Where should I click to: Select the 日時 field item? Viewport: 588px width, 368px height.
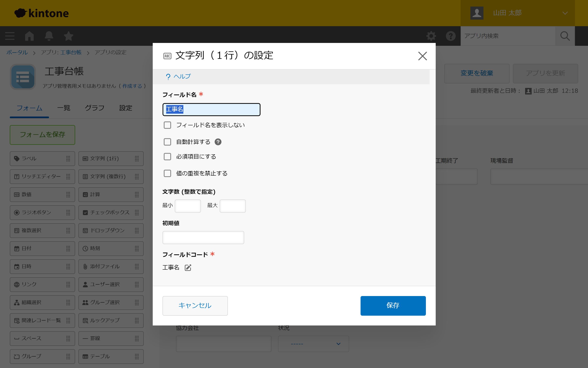click(x=42, y=267)
